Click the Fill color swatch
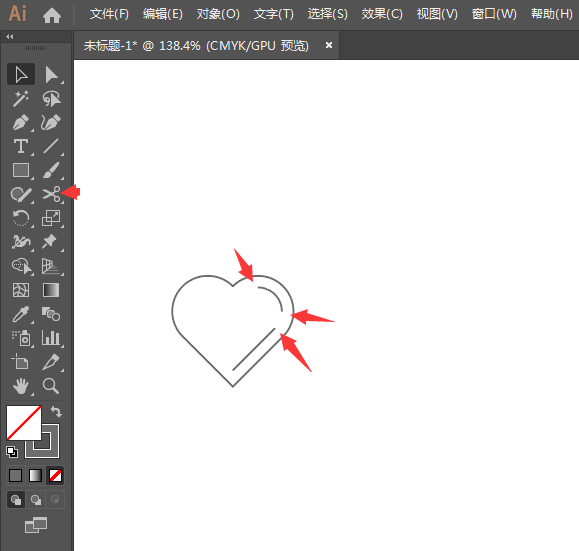 click(x=24, y=423)
